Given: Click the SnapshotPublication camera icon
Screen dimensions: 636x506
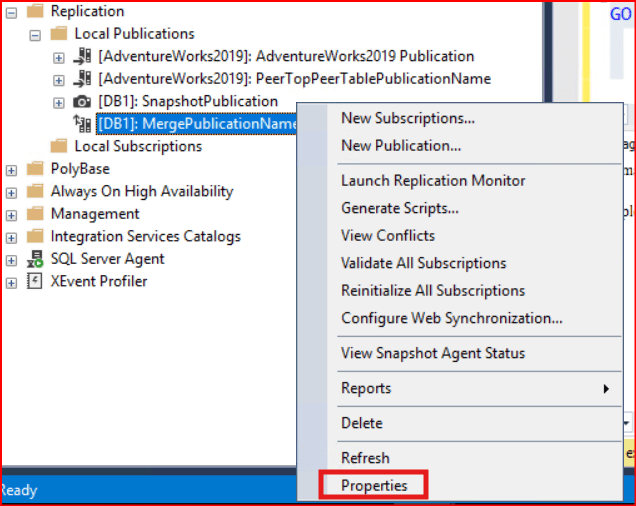Looking at the screenshot, I should coord(83,102).
